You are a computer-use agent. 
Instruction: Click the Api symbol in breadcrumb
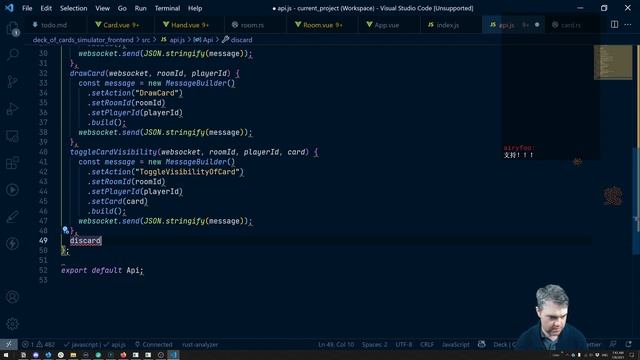[203, 40]
